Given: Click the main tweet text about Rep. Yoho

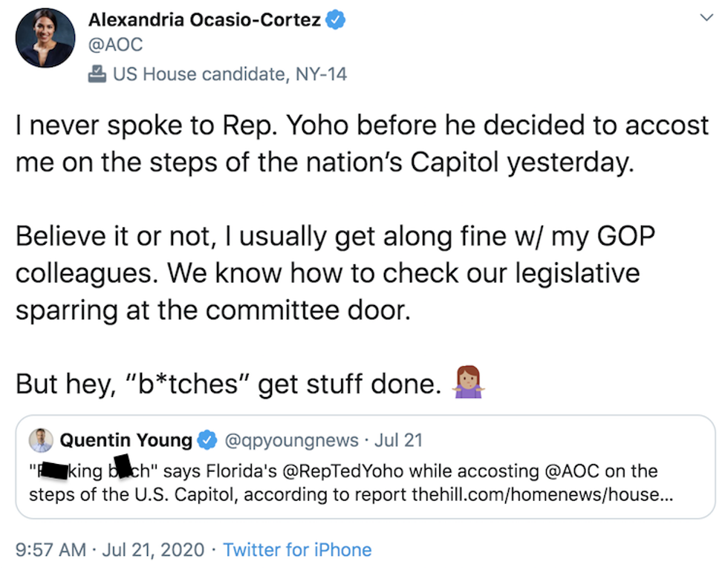Looking at the screenshot, I should click(362, 143).
